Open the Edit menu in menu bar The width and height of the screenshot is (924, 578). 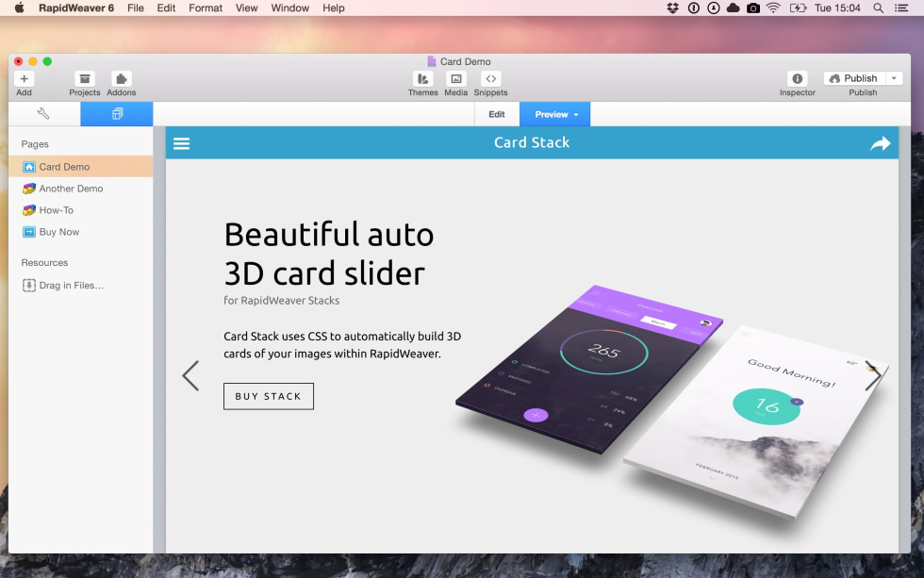166,8
